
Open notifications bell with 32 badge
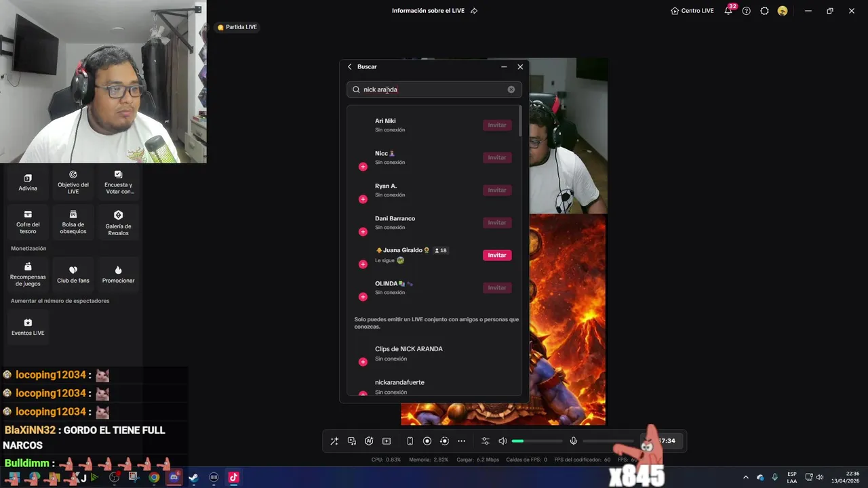click(x=728, y=11)
